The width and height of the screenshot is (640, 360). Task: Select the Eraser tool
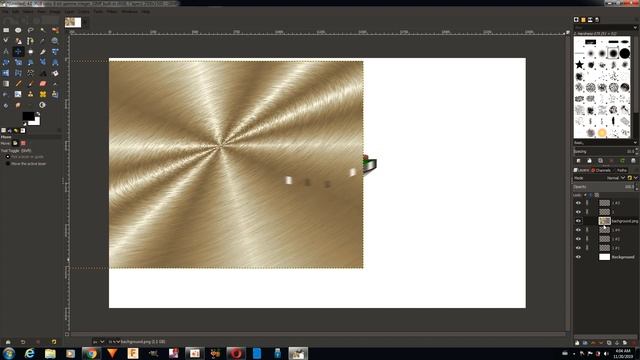43,84
